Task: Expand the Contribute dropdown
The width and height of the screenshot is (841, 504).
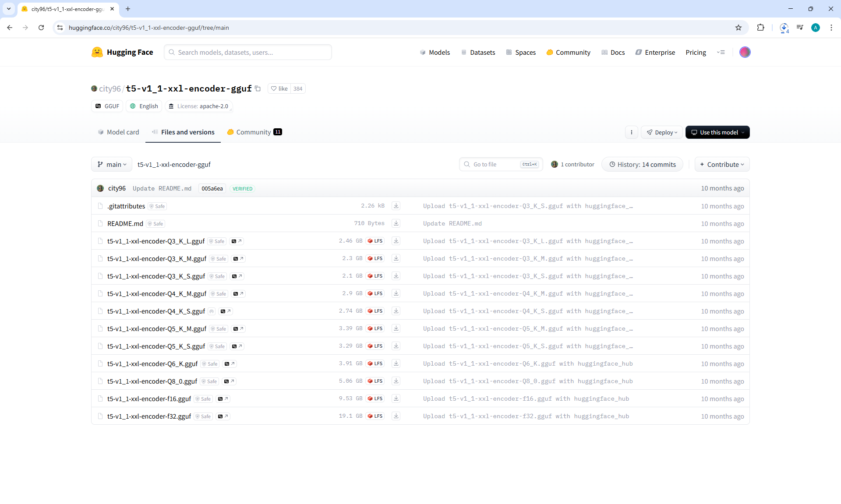Action: coord(722,165)
